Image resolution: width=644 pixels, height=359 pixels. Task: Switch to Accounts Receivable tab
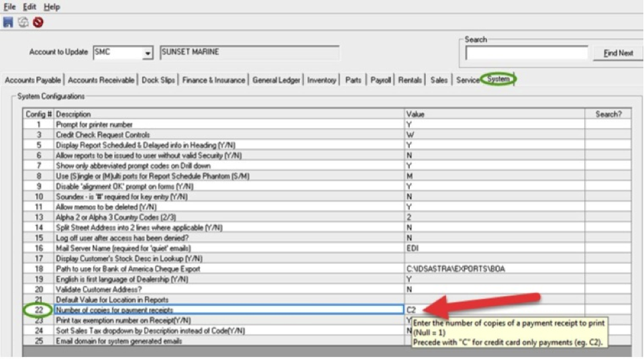coord(101,80)
